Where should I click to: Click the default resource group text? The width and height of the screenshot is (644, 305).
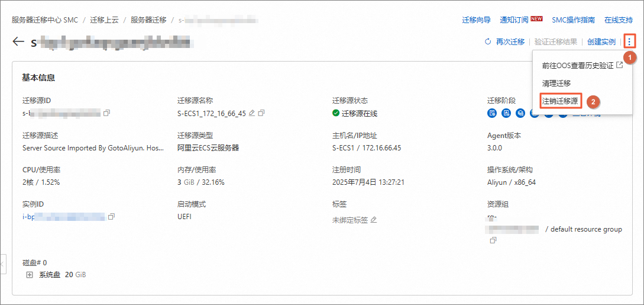(x=586, y=229)
